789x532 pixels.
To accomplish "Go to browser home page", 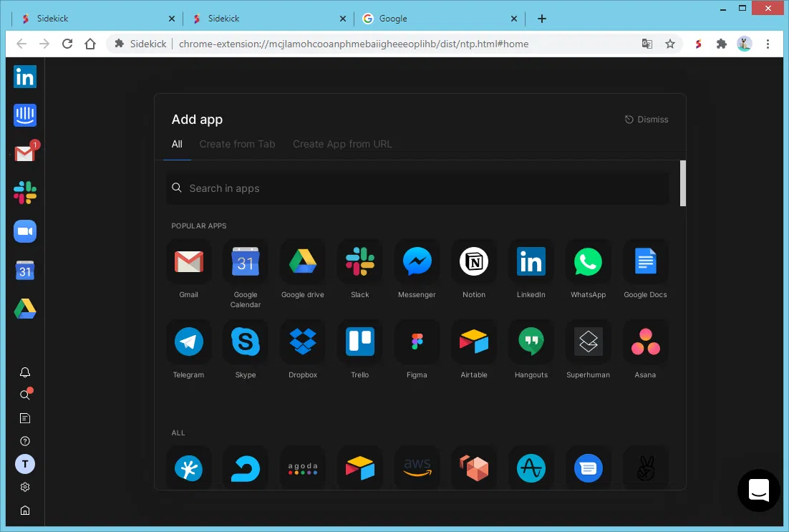I will (90, 44).
